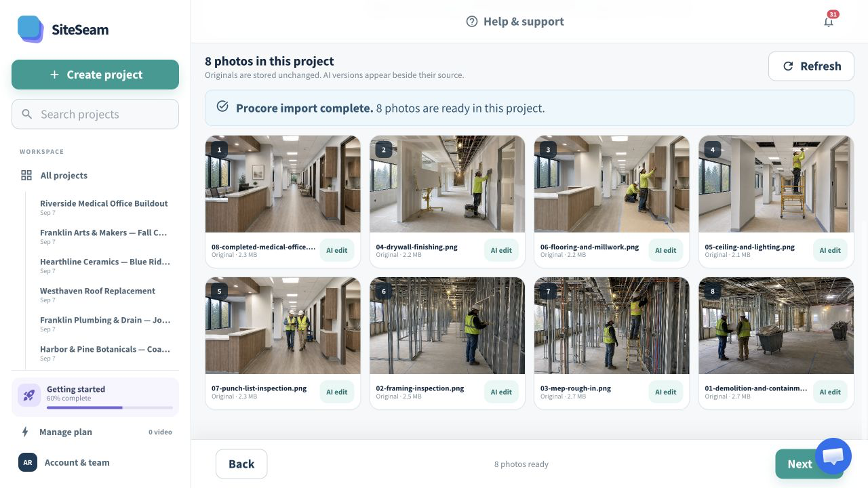Click the number 6 badge on framing photo
This screenshot has width=868, height=488.
(x=384, y=291)
